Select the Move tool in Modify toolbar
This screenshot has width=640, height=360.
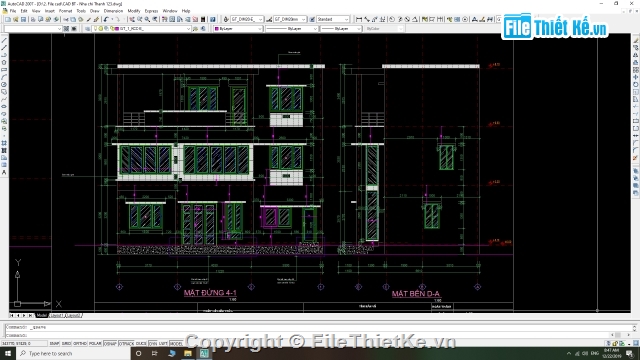point(636,77)
